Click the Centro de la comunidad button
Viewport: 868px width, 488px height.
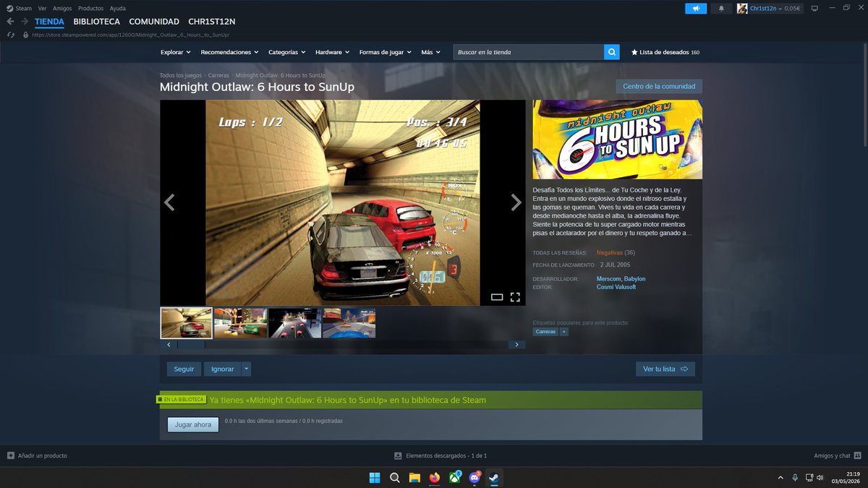(x=659, y=86)
